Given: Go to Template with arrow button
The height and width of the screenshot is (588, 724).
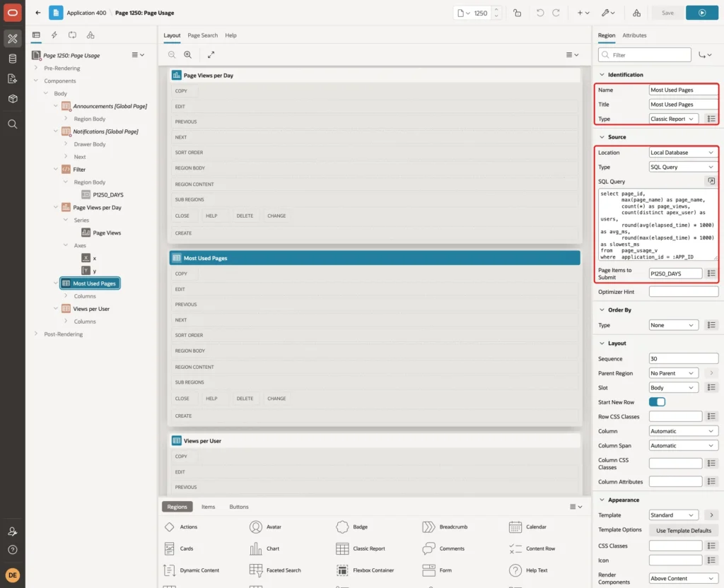Looking at the screenshot, I should click(711, 515).
